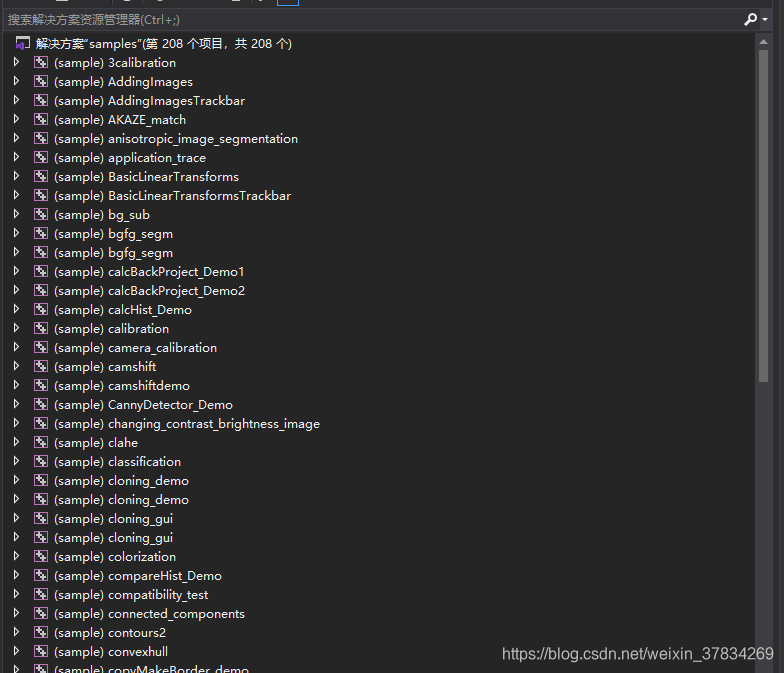Select the '(sample) calcBackProject_Demo1' row text

tap(149, 272)
